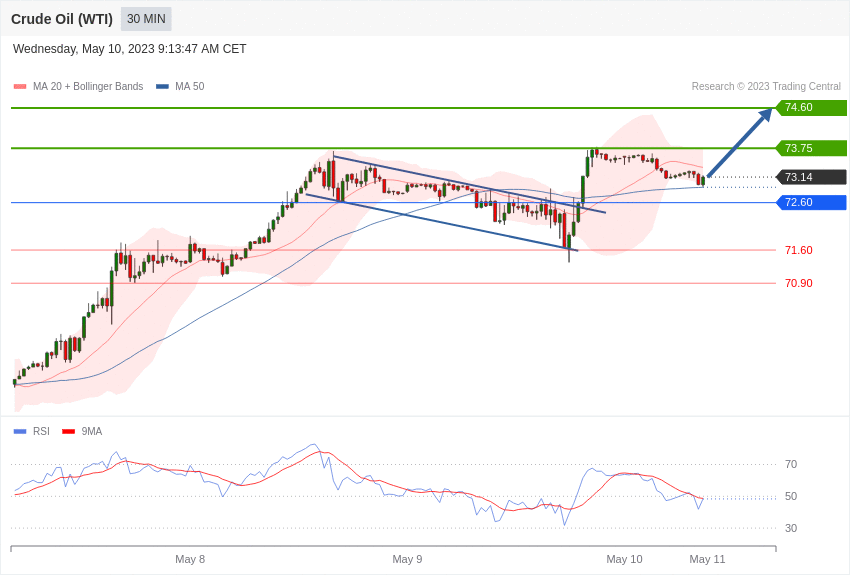Click the Research Trading Central copyright text

[x=766, y=87]
